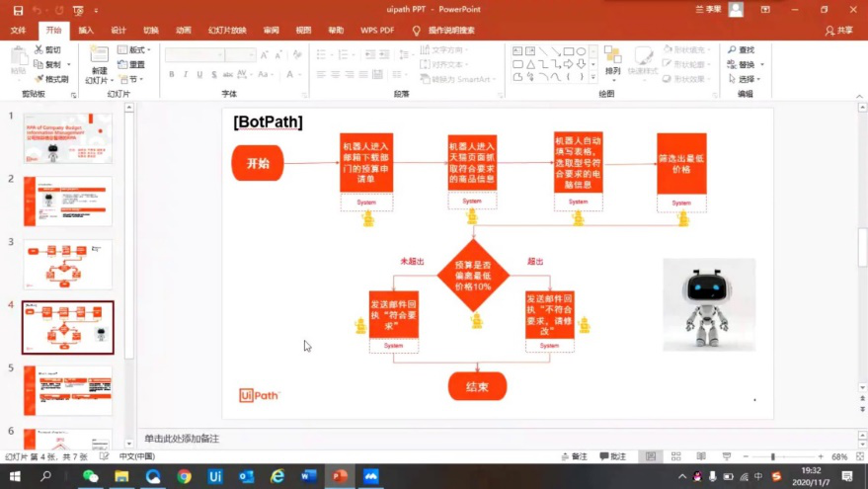Expand the Layout (版式) dropdown
Viewport: 868px width, 489px height.
pyautogui.click(x=135, y=49)
